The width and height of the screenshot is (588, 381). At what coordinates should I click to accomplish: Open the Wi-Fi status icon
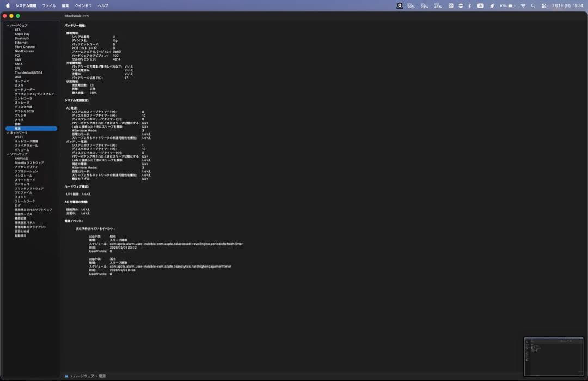pyautogui.click(x=523, y=5)
